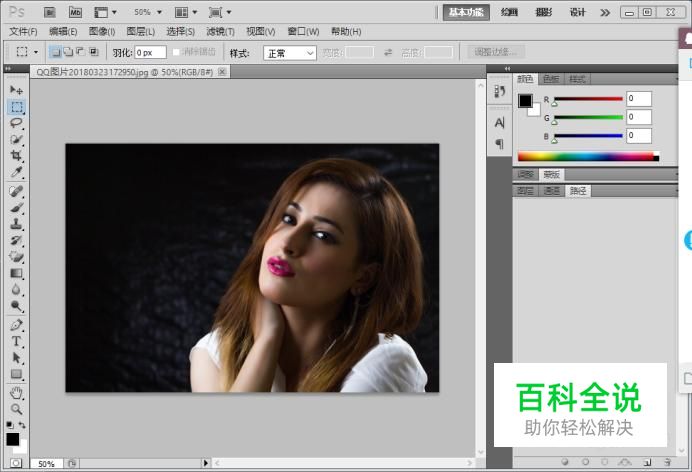Select the Rectangle shape tool
The width and height of the screenshot is (692, 472).
(x=16, y=374)
